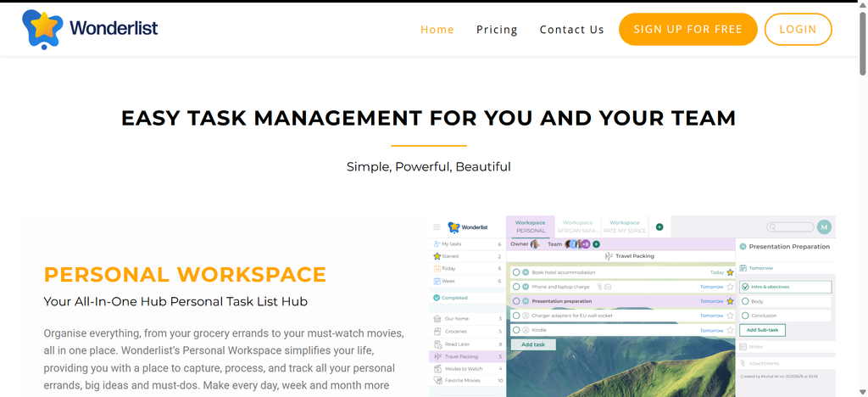Click the hamburger menu icon in the app preview
868x397 pixels.
(x=437, y=227)
